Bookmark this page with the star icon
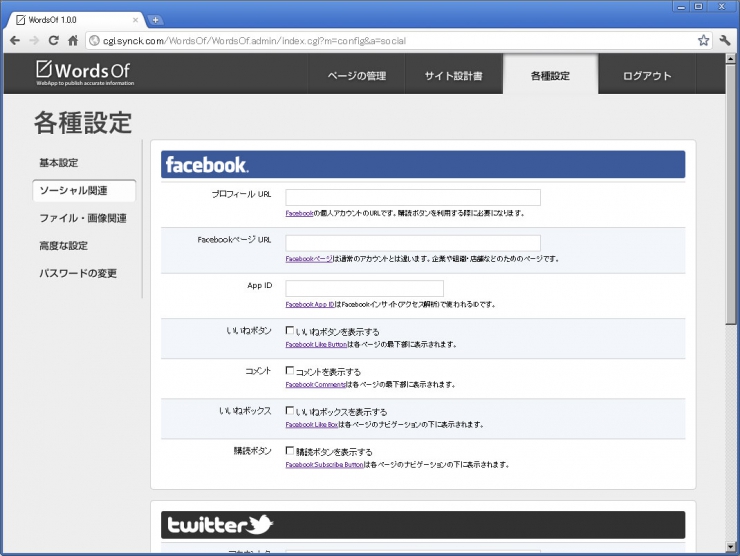Image resolution: width=740 pixels, height=556 pixels. click(703, 41)
